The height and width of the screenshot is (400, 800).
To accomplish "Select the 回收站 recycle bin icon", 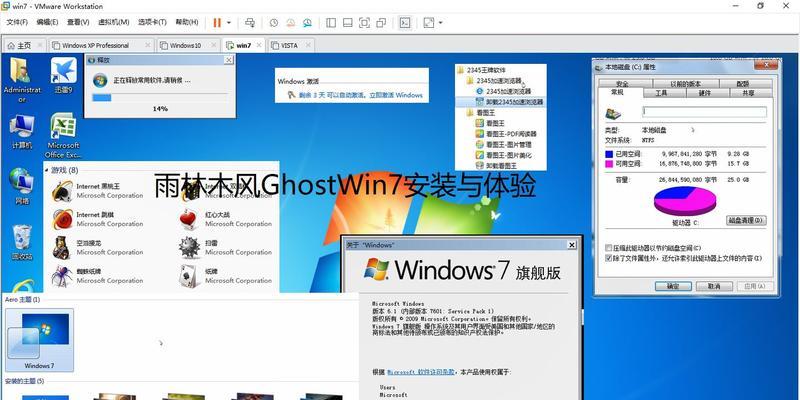I will click(22, 242).
